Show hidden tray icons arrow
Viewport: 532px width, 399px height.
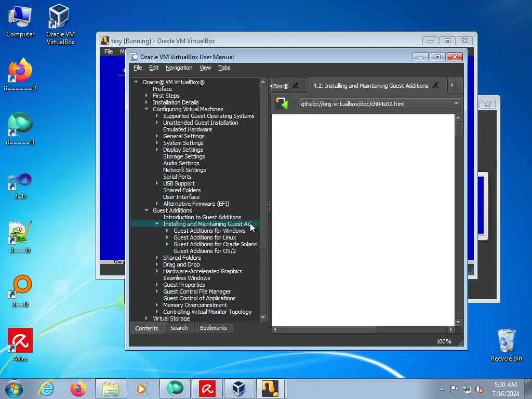(x=442, y=390)
